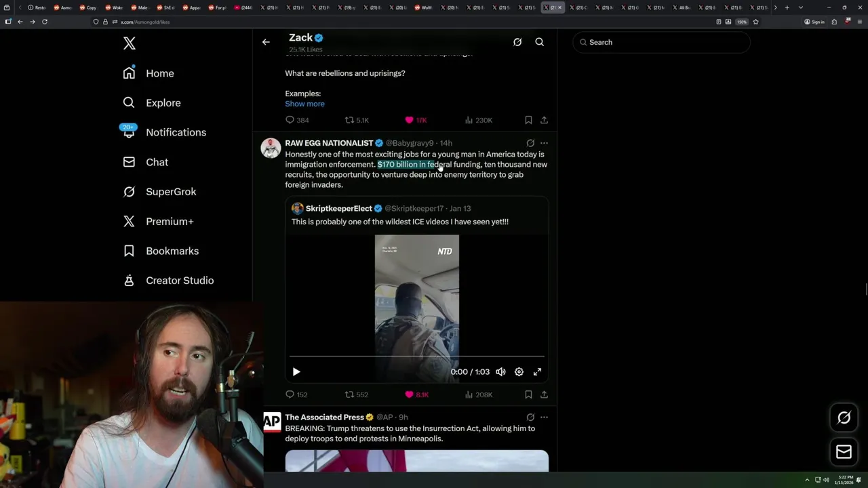
Task: Repost the post with 5.1K reposts
Action: point(357,120)
